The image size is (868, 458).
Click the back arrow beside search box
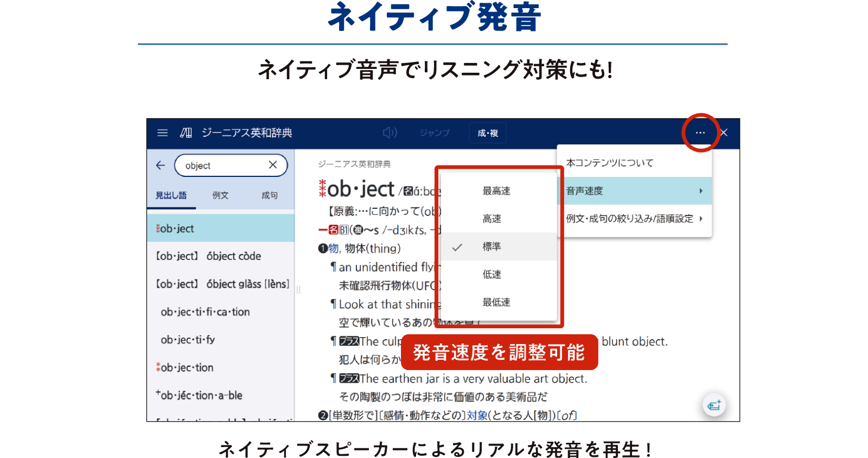[x=161, y=166]
